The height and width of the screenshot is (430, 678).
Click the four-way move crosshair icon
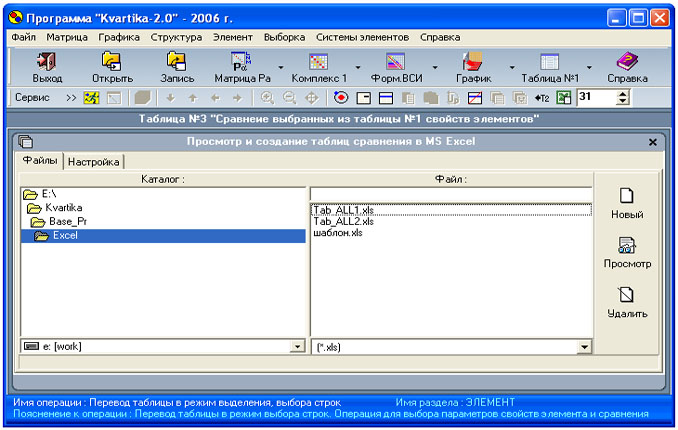[x=312, y=98]
